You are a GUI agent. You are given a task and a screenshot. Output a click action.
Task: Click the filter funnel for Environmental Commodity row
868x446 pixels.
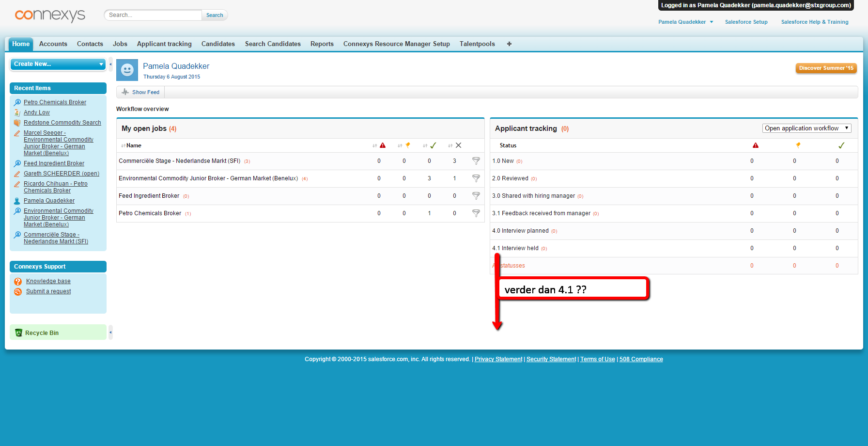pyautogui.click(x=476, y=178)
